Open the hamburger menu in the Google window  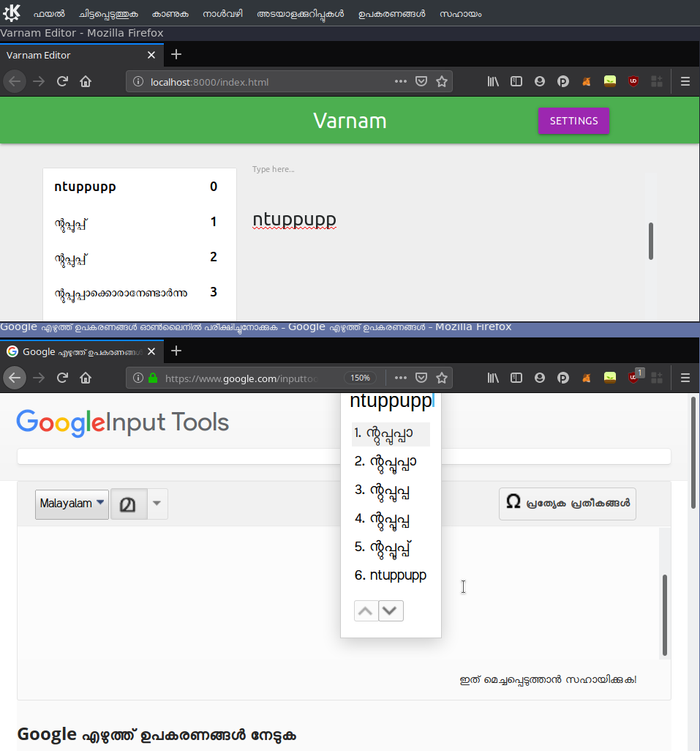tap(685, 378)
